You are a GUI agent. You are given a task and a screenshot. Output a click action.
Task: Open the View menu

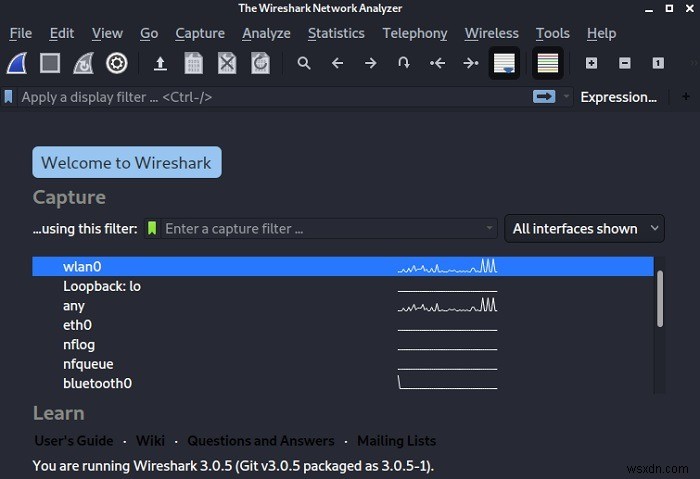click(107, 33)
